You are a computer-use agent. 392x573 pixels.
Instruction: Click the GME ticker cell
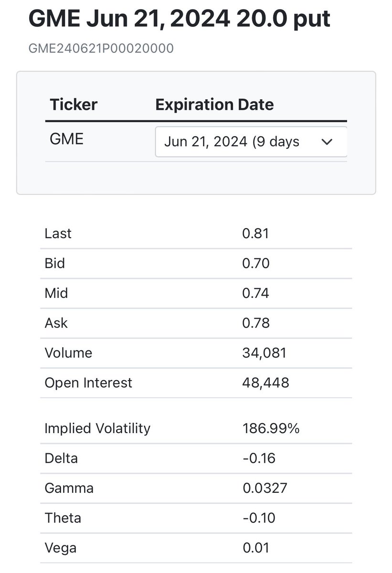(x=66, y=139)
